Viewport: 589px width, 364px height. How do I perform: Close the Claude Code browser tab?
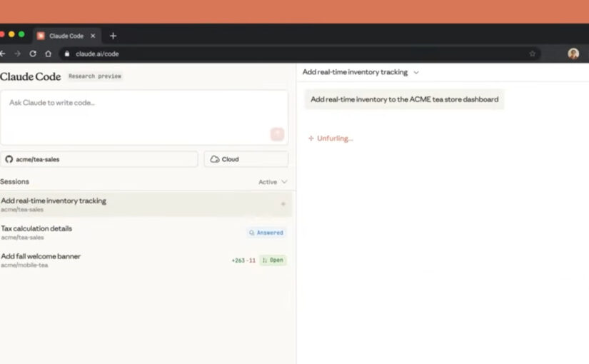pos(93,36)
